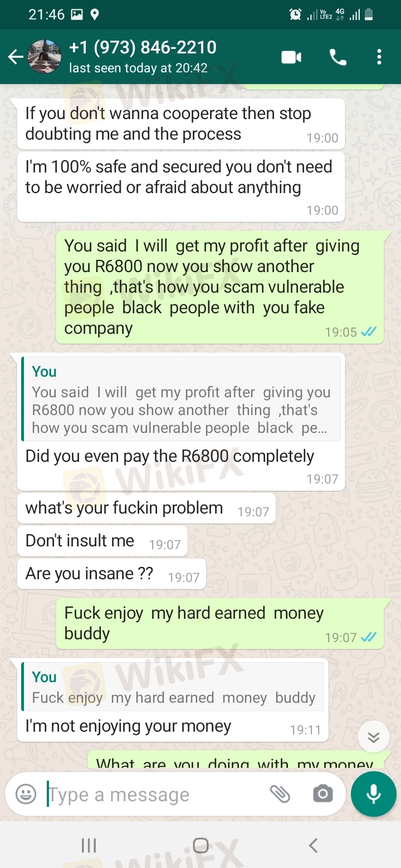Focus the Type a message field
This screenshot has width=401, height=868.
pos(156,795)
